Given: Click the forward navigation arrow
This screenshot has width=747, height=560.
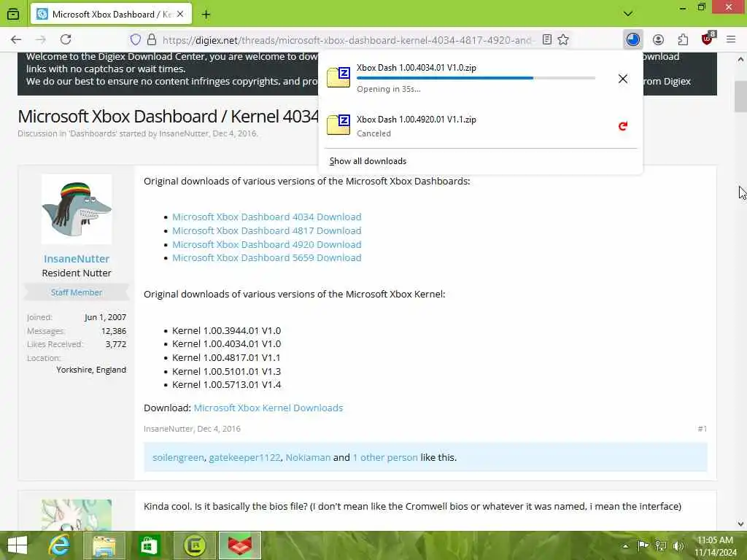Looking at the screenshot, I should pyautogui.click(x=41, y=39).
